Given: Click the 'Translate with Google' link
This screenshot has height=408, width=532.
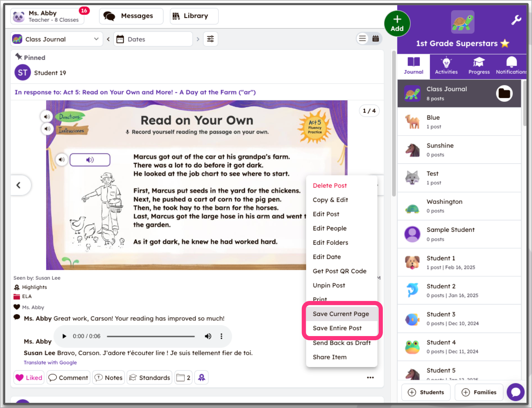Looking at the screenshot, I should (50, 362).
